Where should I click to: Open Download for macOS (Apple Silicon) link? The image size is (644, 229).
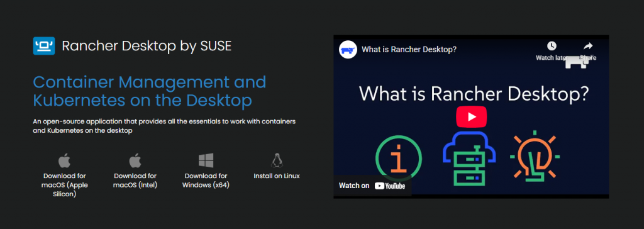point(65,185)
